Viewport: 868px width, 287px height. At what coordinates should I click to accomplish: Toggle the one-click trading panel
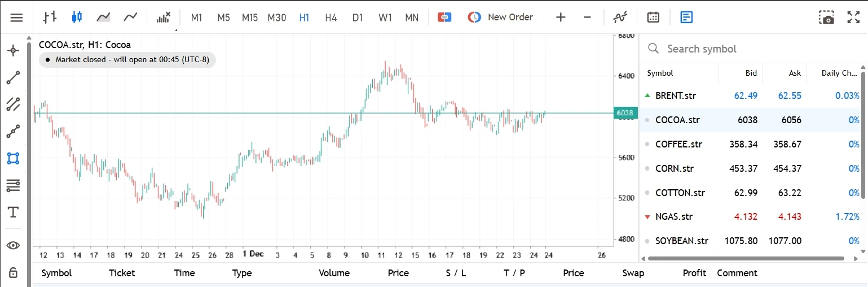tap(444, 18)
